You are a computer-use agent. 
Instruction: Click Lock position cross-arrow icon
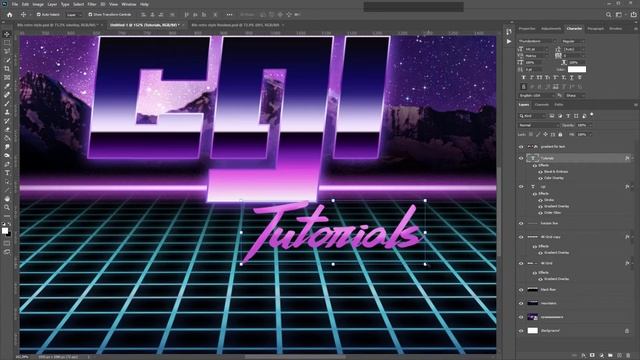(x=545, y=134)
